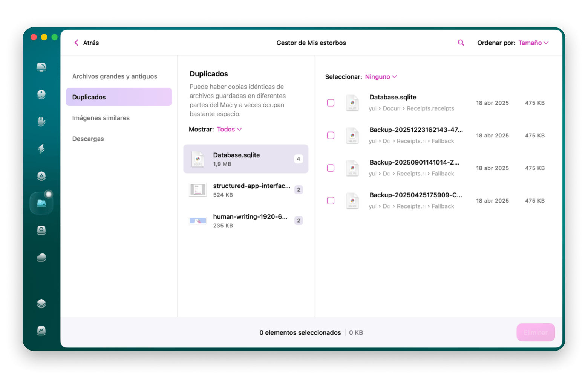The image size is (588, 381).
Task: Check the box for Database.sqlite in Receipts.receipts
Action: [x=331, y=103]
